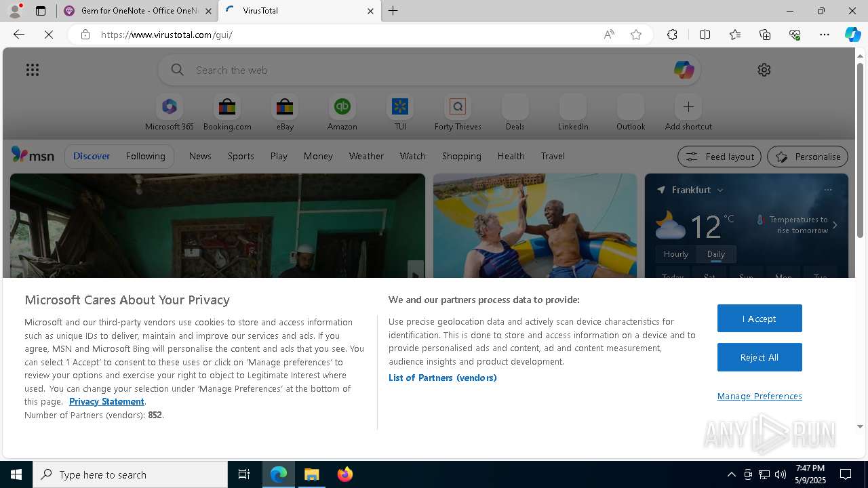This screenshot has height=488, width=868.
Task: Open a new browser tab
Action: [x=393, y=11]
